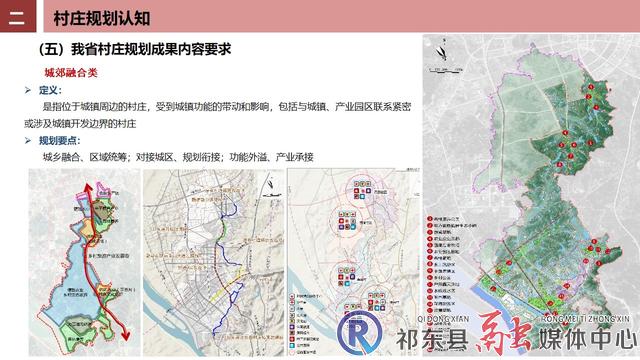Screen dimensions: 640x360
Task: Click the 祁东县 watermark text
Action: tap(432, 339)
